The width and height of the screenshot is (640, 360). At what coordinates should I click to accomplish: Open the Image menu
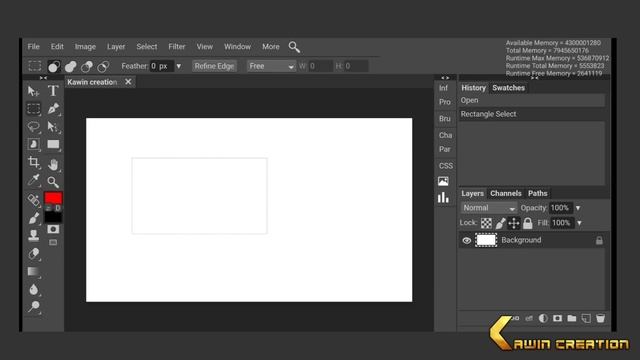tap(85, 47)
